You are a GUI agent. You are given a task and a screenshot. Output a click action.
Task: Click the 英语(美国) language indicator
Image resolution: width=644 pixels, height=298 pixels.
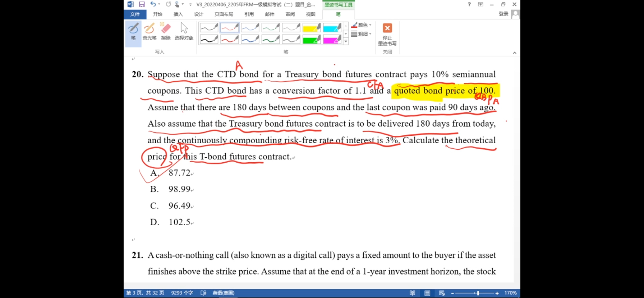pyautogui.click(x=223, y=293)
